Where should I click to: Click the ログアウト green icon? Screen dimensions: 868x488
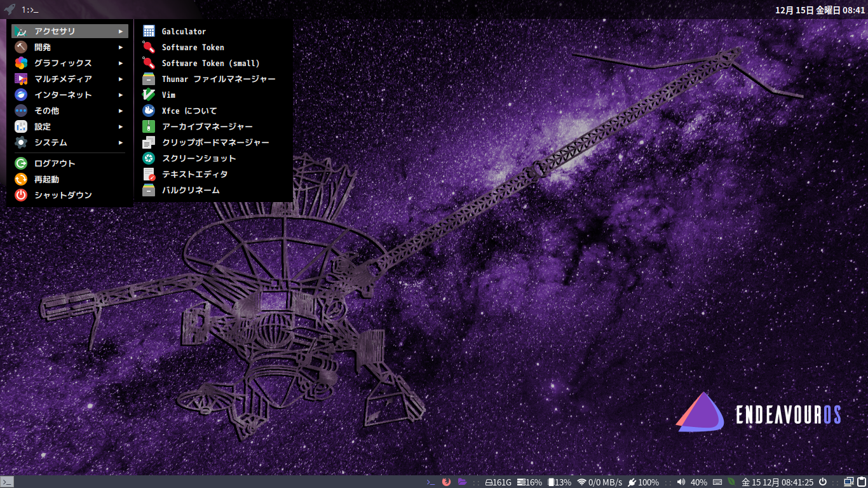(x=21, y=163)
